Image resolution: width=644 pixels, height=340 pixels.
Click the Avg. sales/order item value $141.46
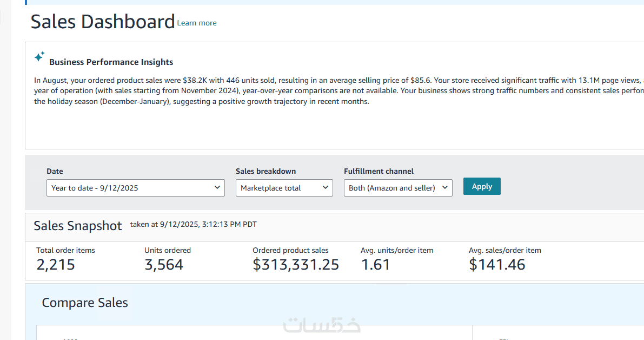coord(497,265)
